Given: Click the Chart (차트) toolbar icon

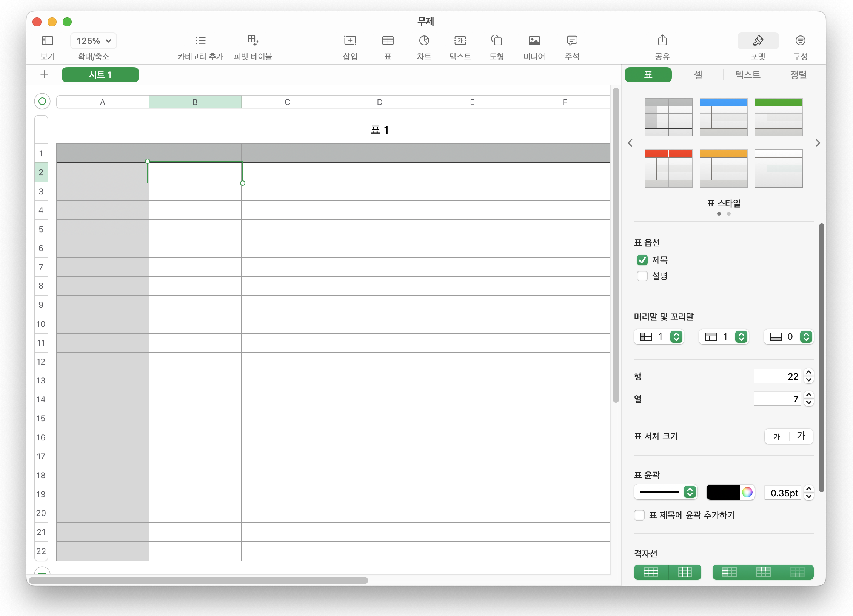Looking at the screenshot, I should tap(424, 40).
